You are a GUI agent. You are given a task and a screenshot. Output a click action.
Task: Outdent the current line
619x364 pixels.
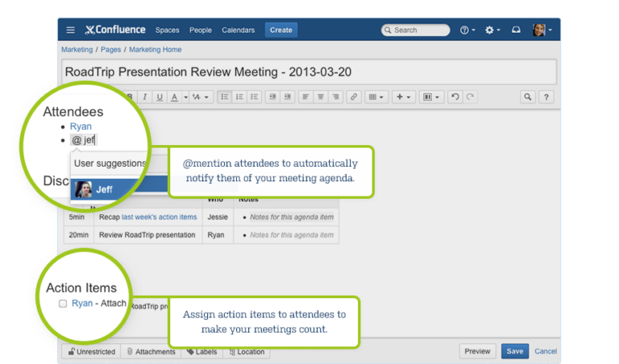pos(272,97)
